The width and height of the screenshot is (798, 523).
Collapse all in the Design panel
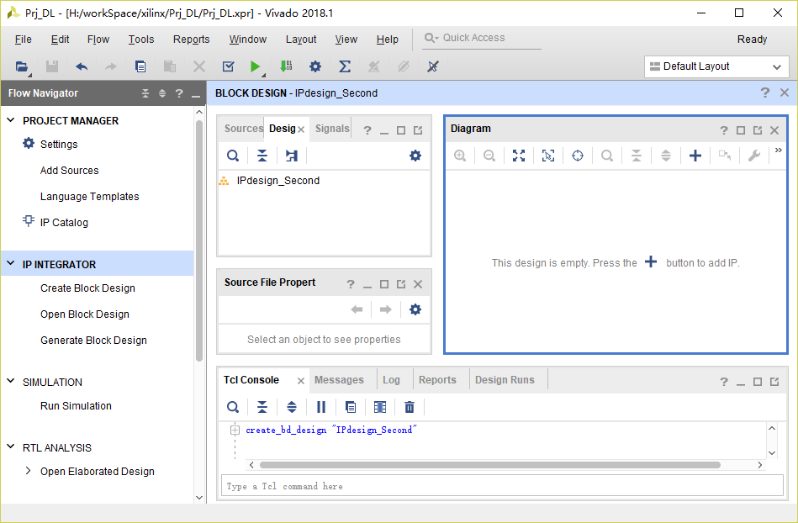(262, 156)
